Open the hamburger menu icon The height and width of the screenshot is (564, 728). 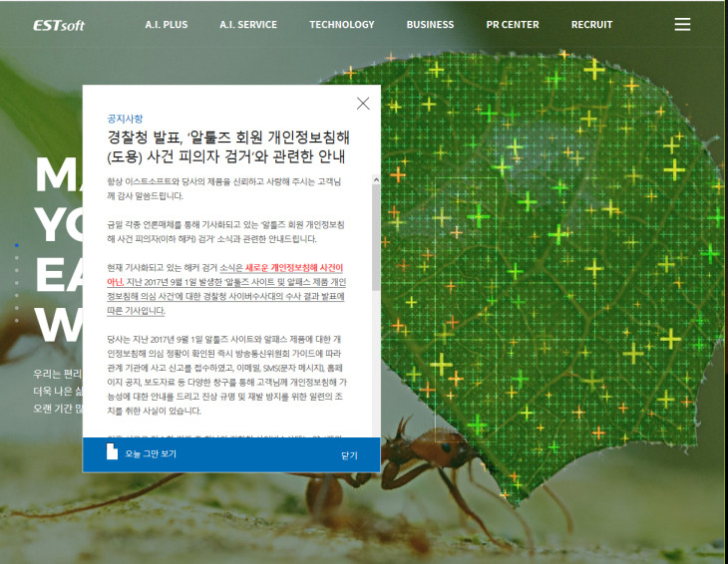point(682,25)
